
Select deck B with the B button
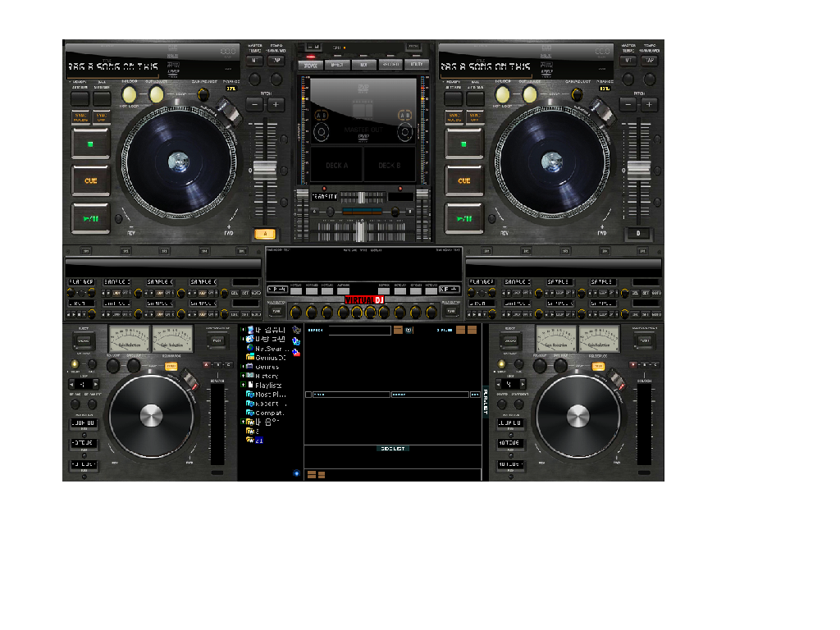point(638,234)
